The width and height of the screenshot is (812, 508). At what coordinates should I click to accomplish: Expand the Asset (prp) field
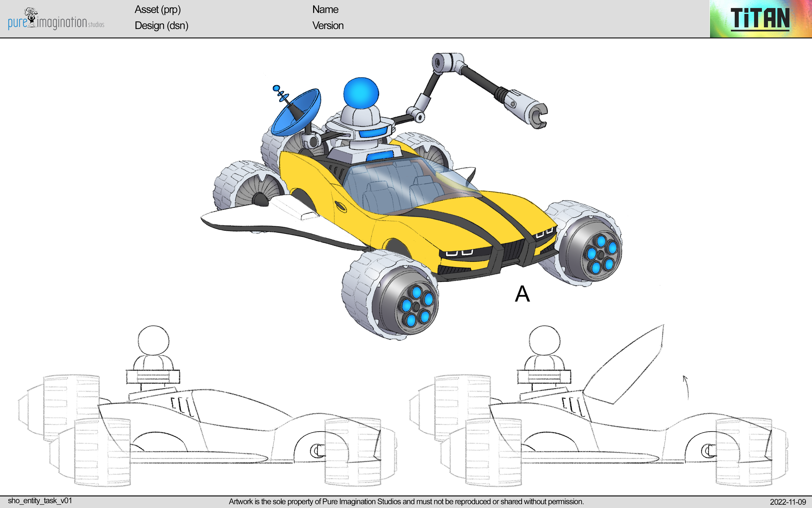[x=158, y=10]
